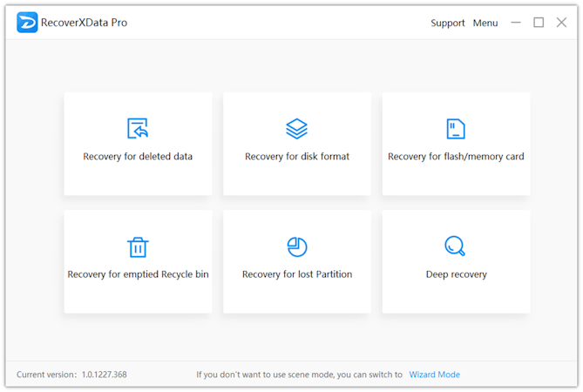This screenshot has height=392, width=583.
Task: Click the Recycle bin trash icon
Action: pyautogui.click(x=138, y=247)
